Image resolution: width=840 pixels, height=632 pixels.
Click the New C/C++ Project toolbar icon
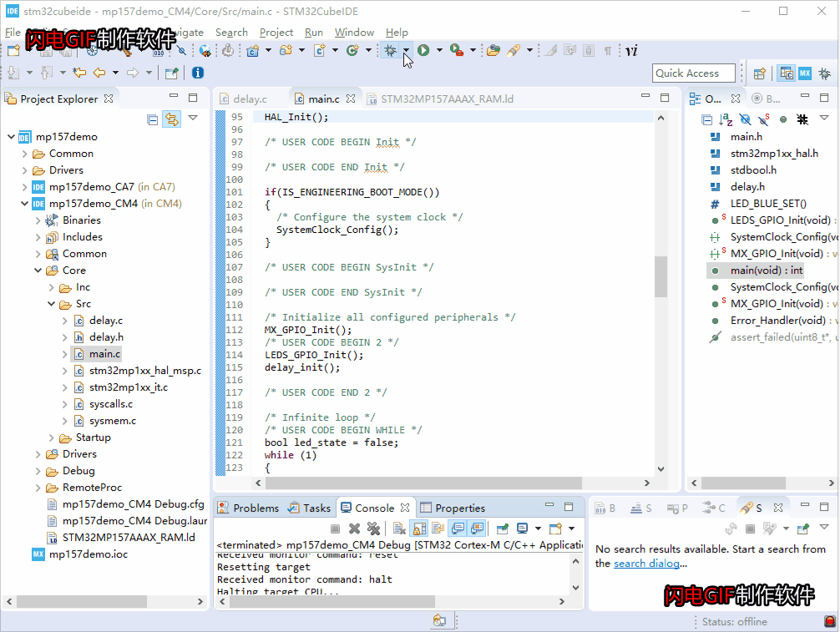[253, 50]
